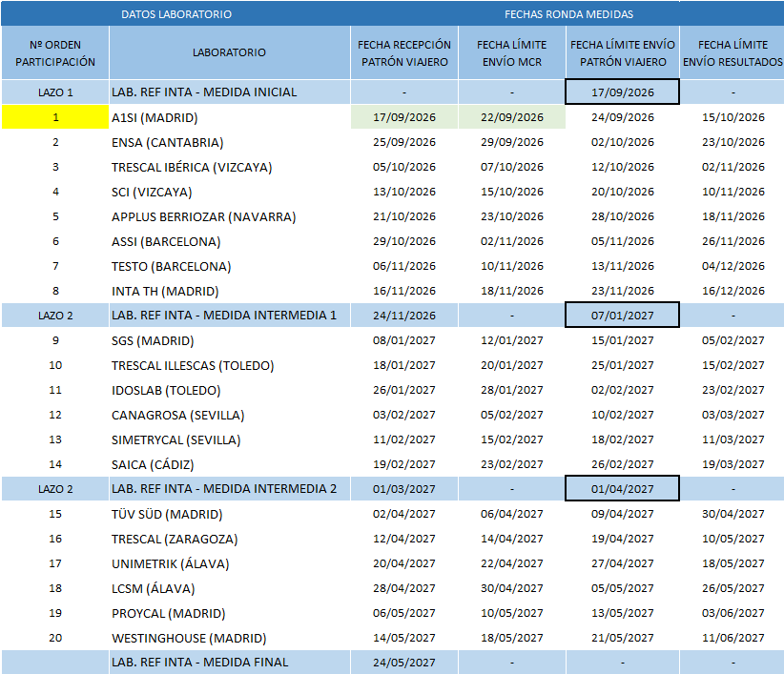
Task: Select TESTO (BARCELONA) cell
Action: [x=230, y=266]
